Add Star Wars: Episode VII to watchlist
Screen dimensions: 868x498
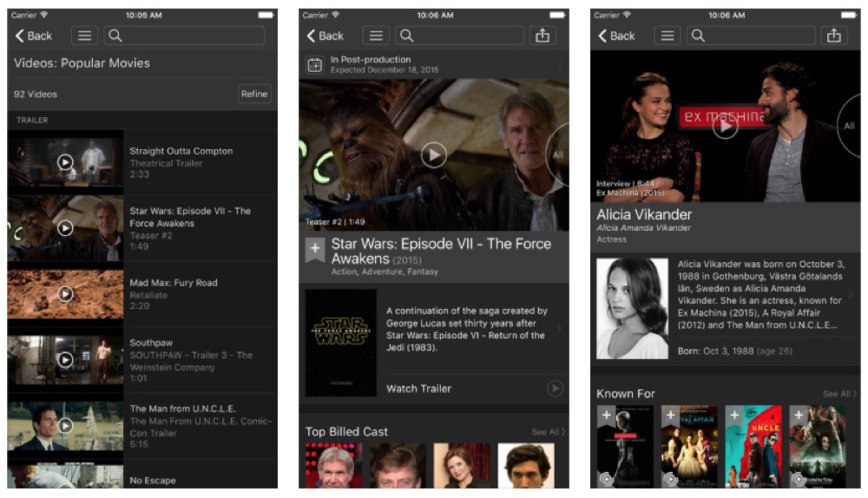(314, 249)
